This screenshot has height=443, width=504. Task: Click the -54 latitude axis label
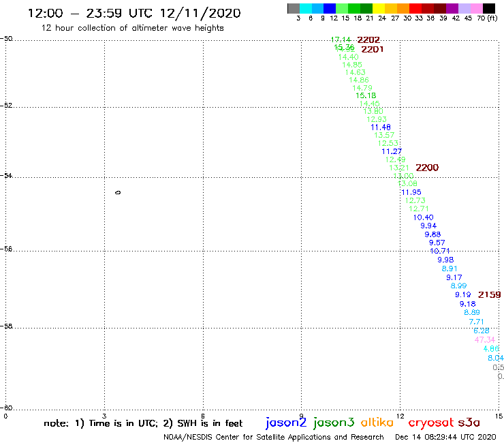coord(6,175)
